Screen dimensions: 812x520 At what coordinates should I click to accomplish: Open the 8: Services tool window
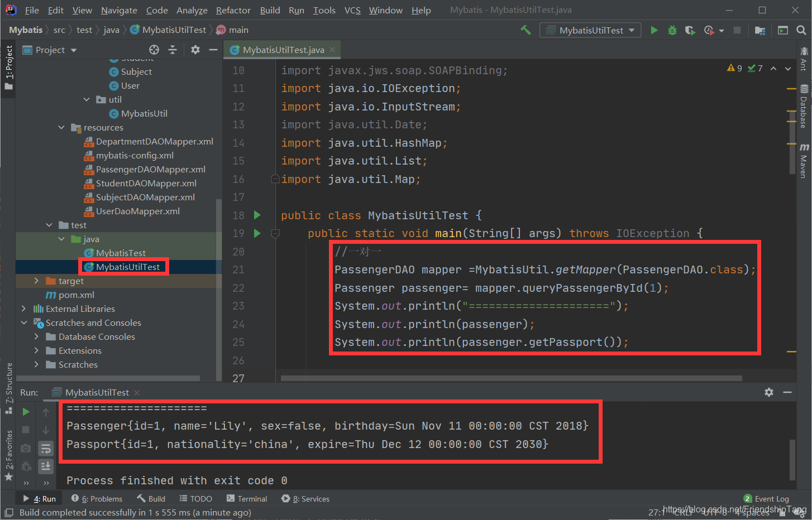coord(305,499)
